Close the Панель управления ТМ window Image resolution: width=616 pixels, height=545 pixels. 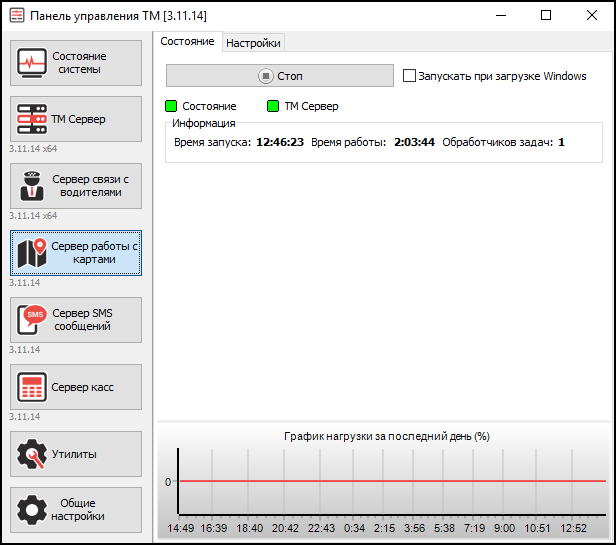coord(592,16)
